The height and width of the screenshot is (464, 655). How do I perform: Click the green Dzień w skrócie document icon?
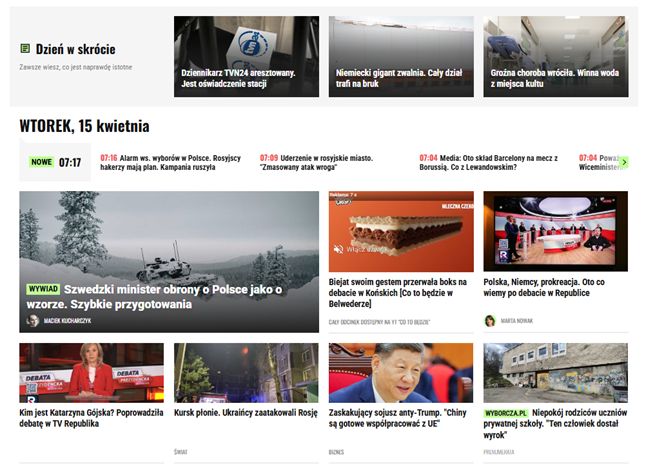coord(25,49)
